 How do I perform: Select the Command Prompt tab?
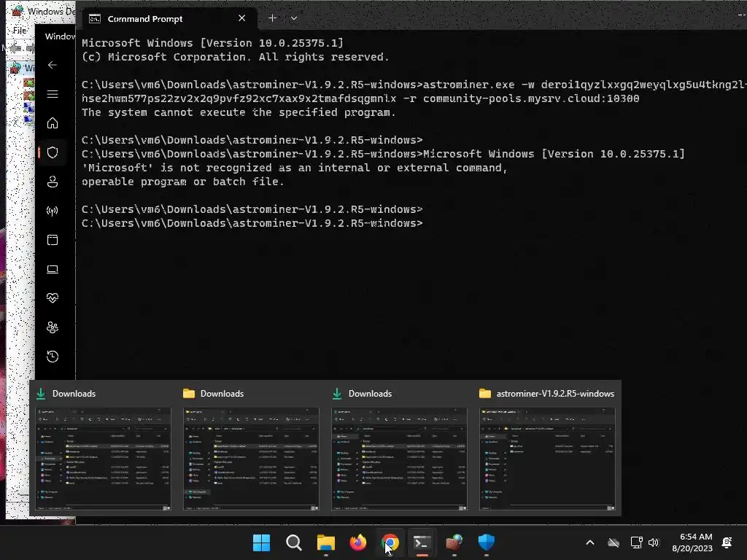pyautogui.click(x=169, y=18)
